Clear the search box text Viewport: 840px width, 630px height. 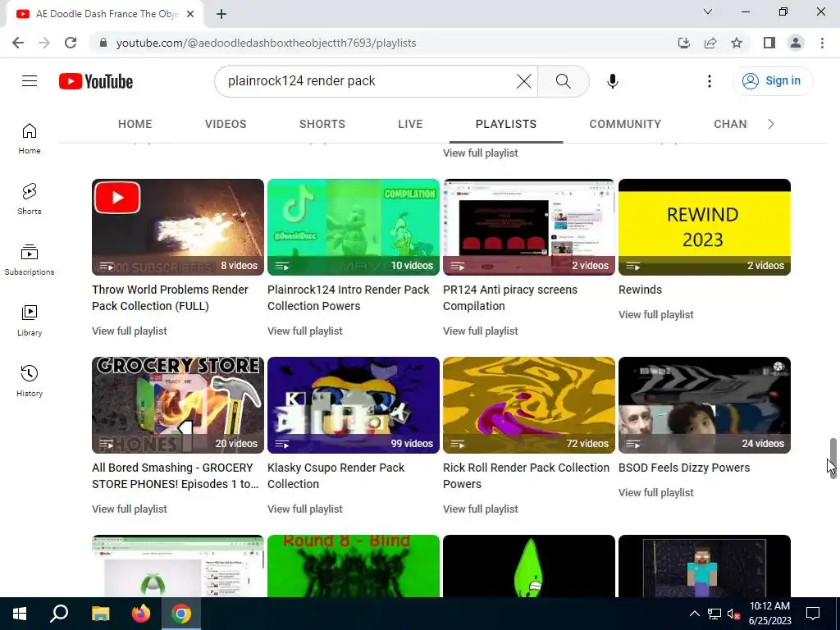pos(524,81)
